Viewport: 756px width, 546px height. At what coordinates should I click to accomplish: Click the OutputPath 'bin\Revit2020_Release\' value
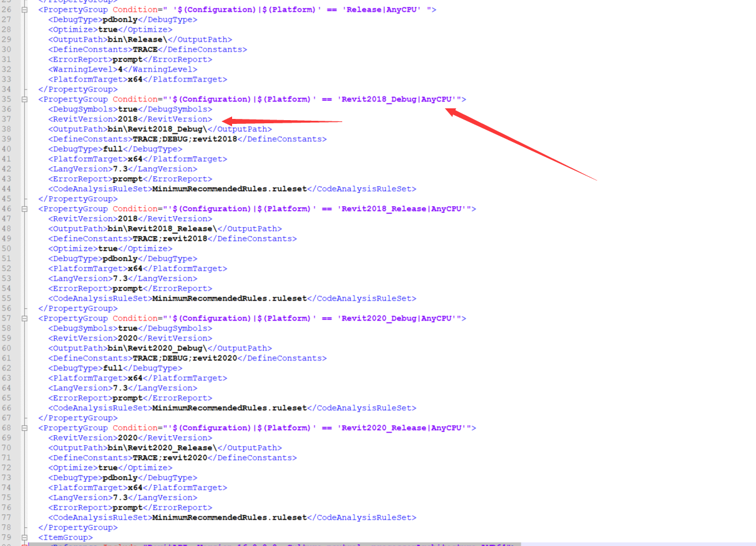(162, 448)
